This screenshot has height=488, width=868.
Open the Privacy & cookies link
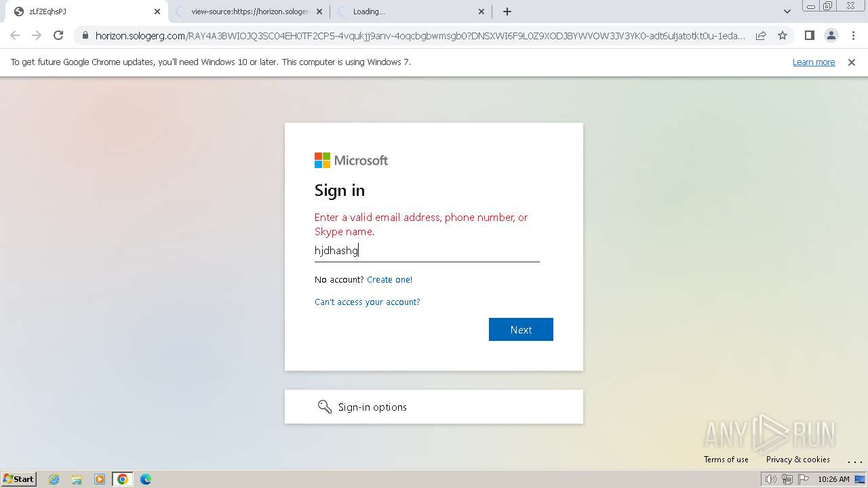tap(798, 460)
